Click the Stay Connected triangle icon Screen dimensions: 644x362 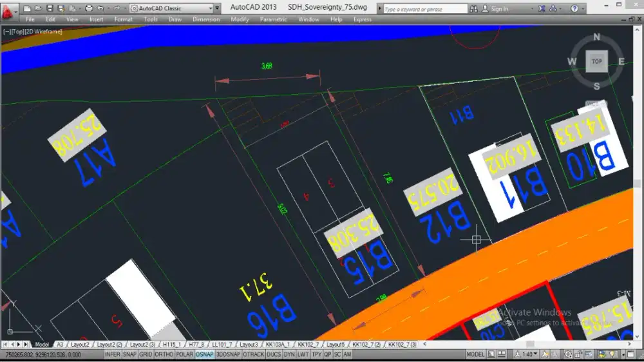coord(553,8)
